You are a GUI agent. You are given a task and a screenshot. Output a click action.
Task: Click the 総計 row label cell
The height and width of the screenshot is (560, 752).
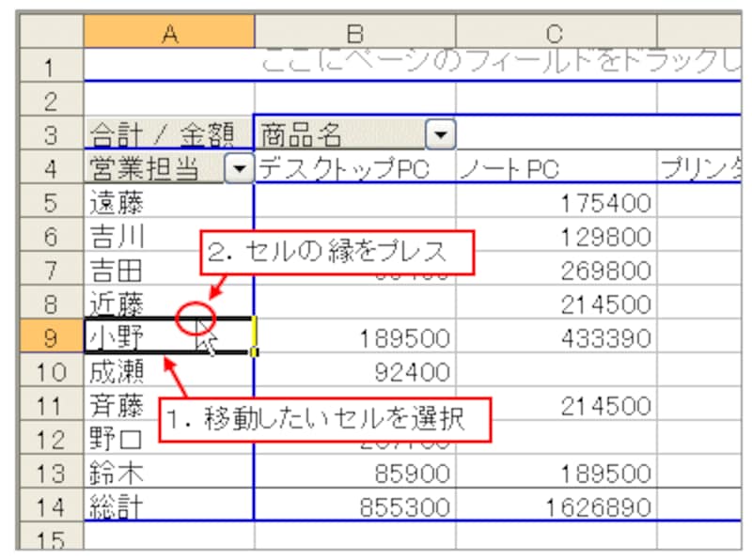coord(167,506)
